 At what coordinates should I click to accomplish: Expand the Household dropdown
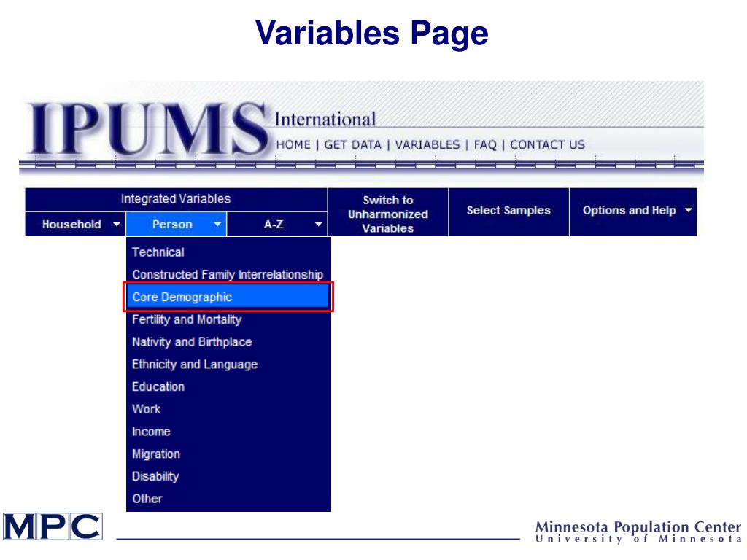point(75,225)
